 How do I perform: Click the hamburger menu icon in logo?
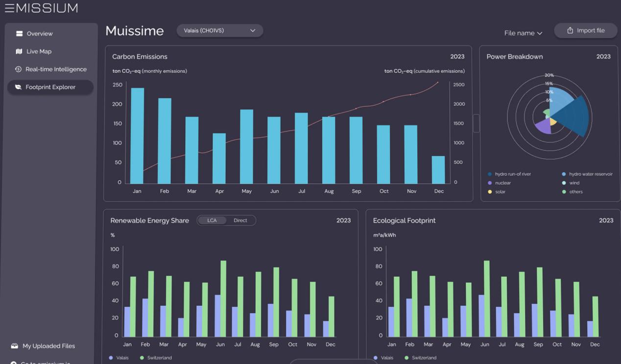9,8
